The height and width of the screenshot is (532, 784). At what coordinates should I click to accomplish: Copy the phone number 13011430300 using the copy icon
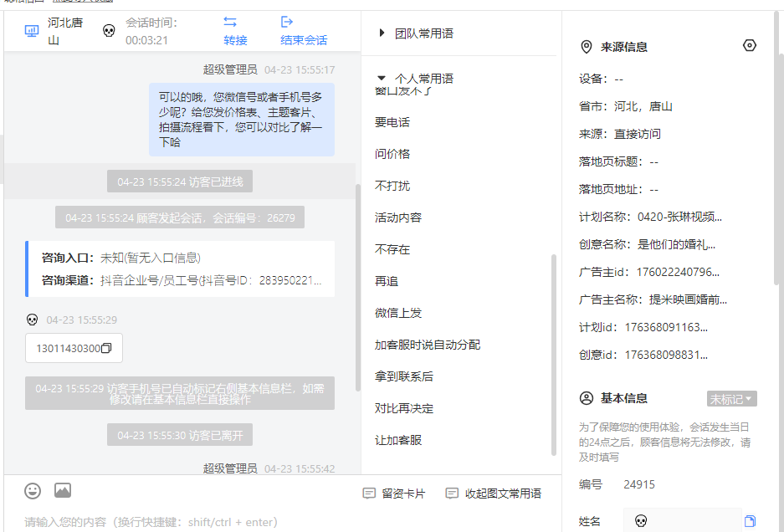click(x=106, y=348)
